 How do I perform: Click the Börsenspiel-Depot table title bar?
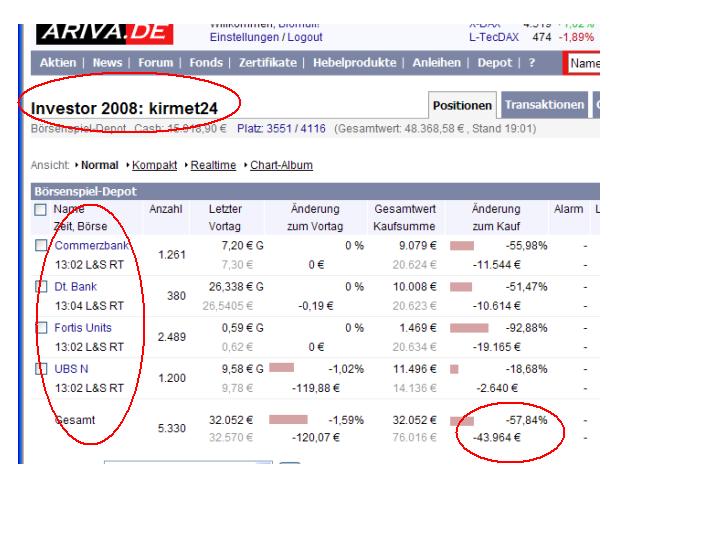pyautogui.click(x=315, y=191)
